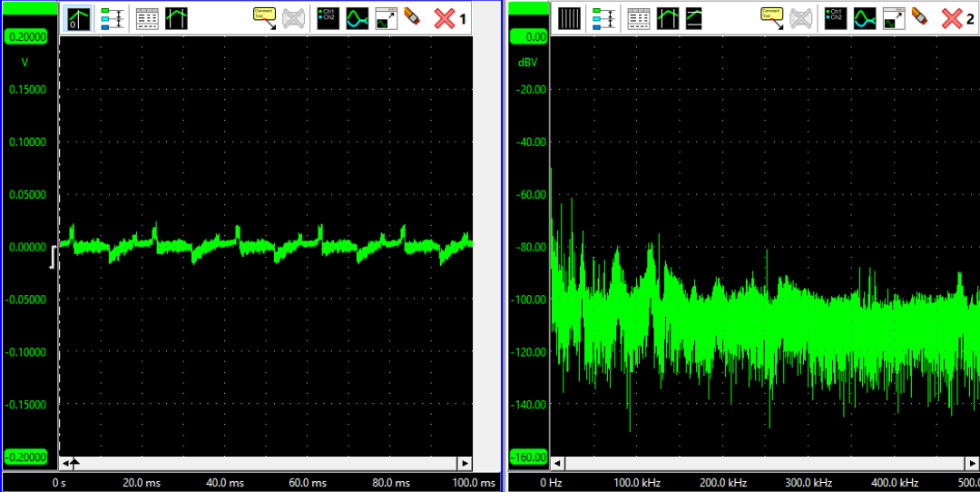980x492 pixels.
Task: Close graph 2 with the red X
Action: (x=952, y=19)
